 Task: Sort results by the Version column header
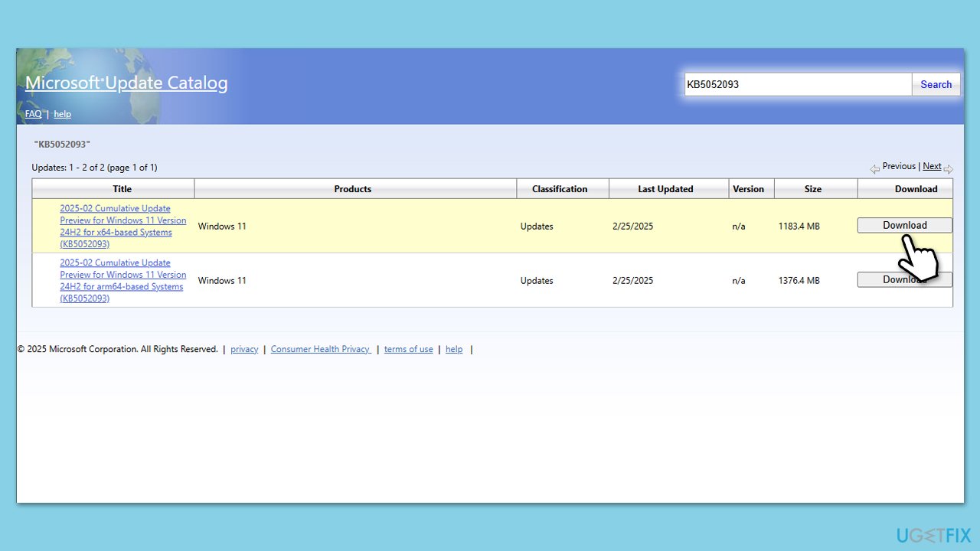748,188
